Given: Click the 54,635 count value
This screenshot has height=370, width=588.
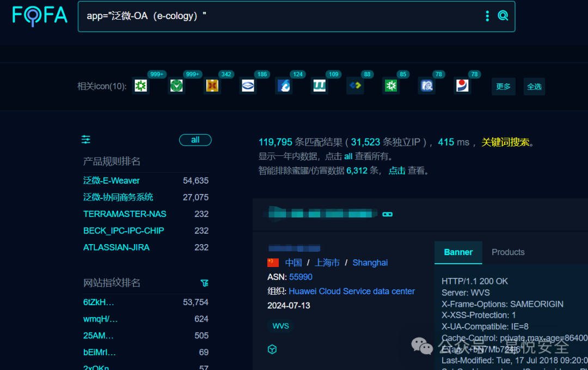Looking at the screenshot, I should point(196,180).
